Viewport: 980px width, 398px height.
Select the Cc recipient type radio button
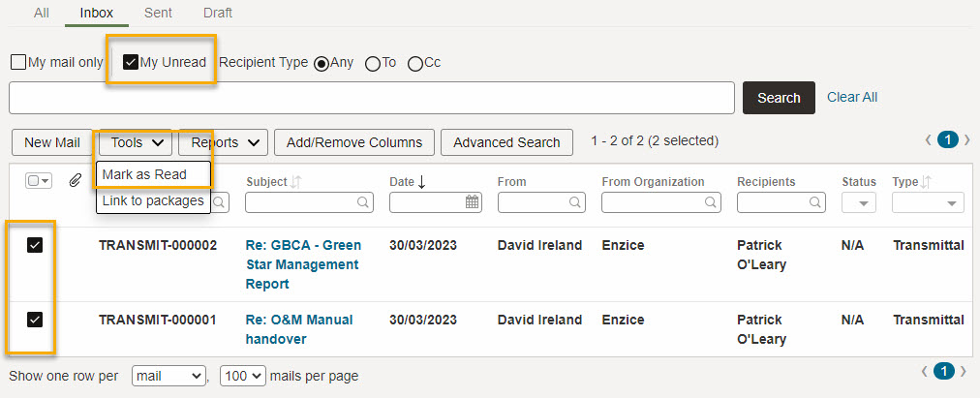click(x=415, y=64)
